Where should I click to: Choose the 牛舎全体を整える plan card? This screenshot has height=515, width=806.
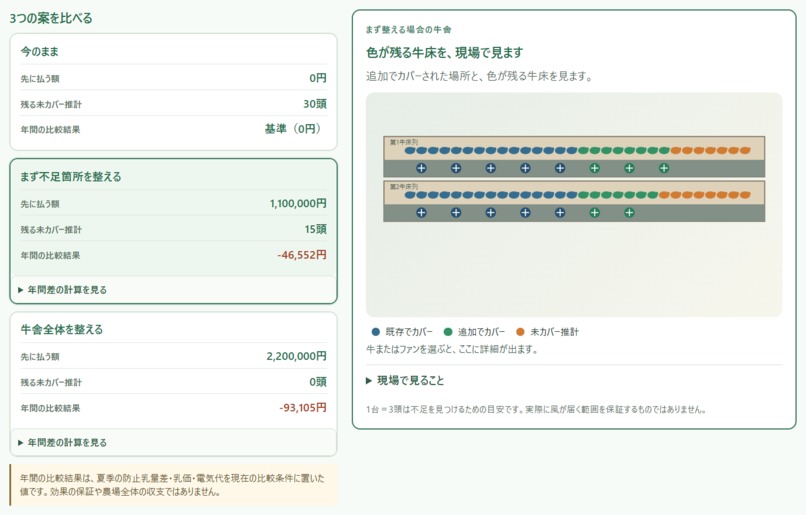point(173,384)
